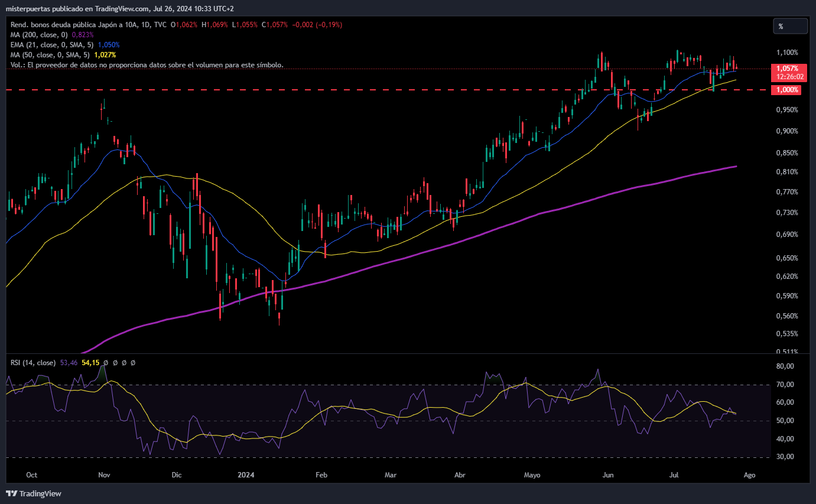Click the Mayo label on time axis
This screenshot has width=816, height=504.
532,474
